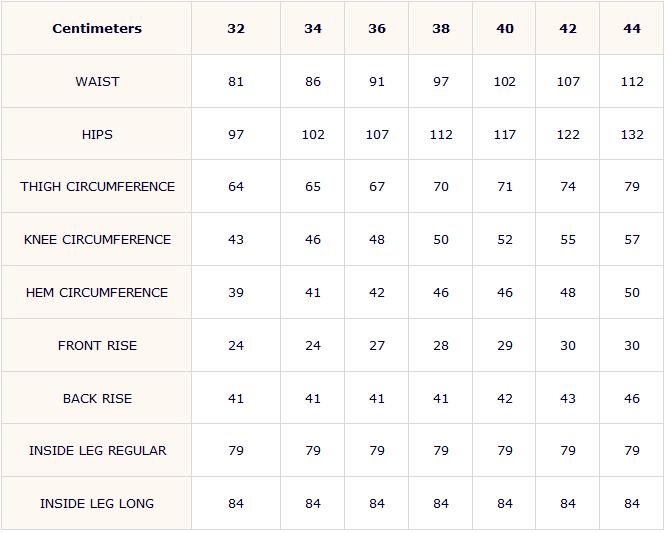This screenshot has width=667, height=533.
Task: Click the Centimeters header cell
Action: [x=97, y=29]
